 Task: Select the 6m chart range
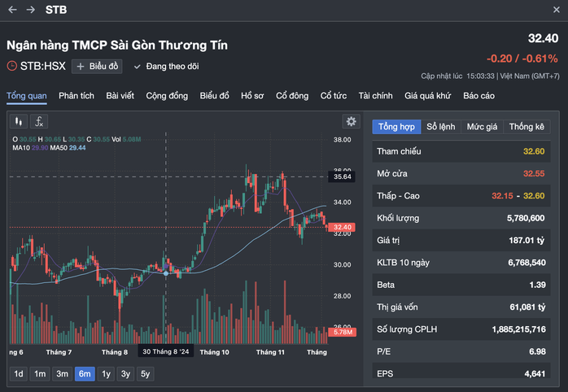click(x=85, y=374)
